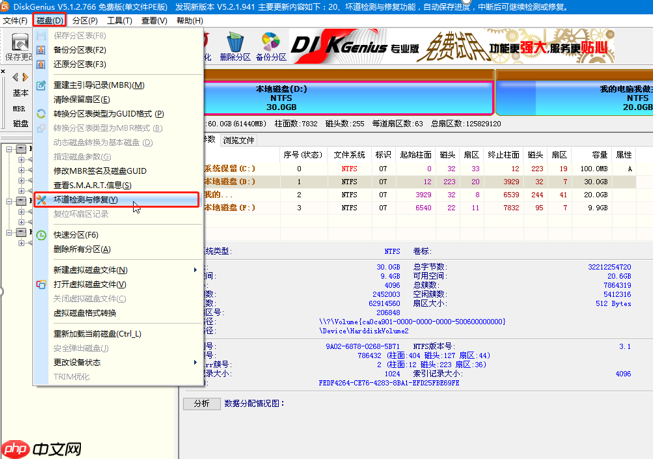Screen dimensions: 653x459
Task: Expand the only partition under bottom disk
Action: (21, 243)
